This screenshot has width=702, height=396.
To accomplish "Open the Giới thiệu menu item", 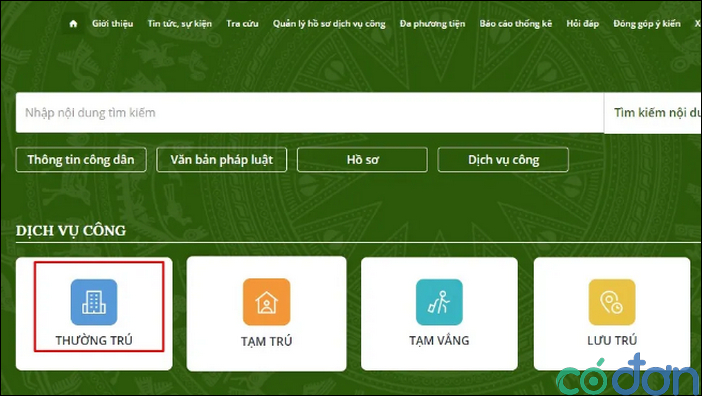I will coord(112,24).
